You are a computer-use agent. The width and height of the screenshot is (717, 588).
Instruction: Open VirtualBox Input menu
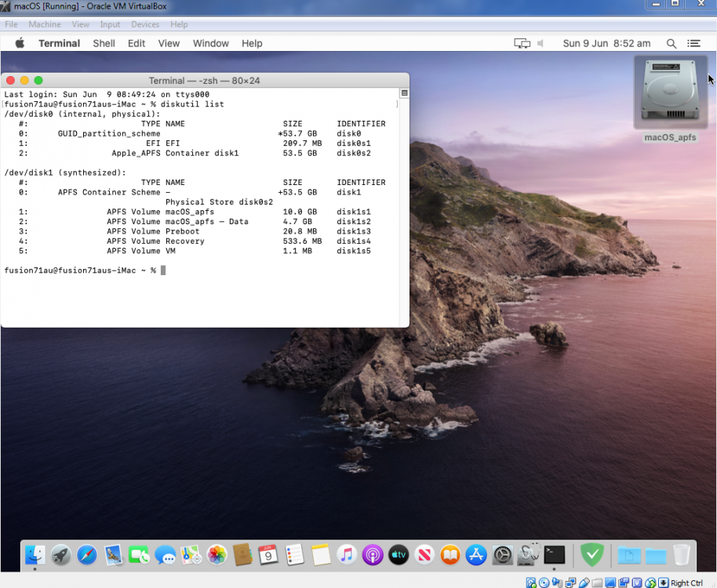click(x=110, y=24)
